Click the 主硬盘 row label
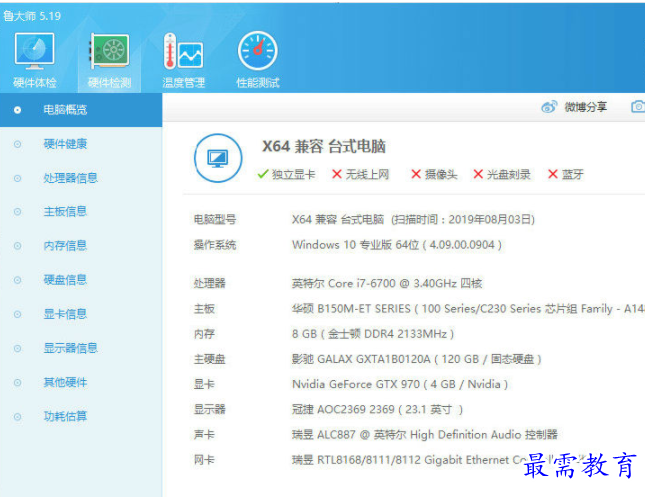Image resolution: width=645 pixels, height=497 pixels. [x=210, y=359]
